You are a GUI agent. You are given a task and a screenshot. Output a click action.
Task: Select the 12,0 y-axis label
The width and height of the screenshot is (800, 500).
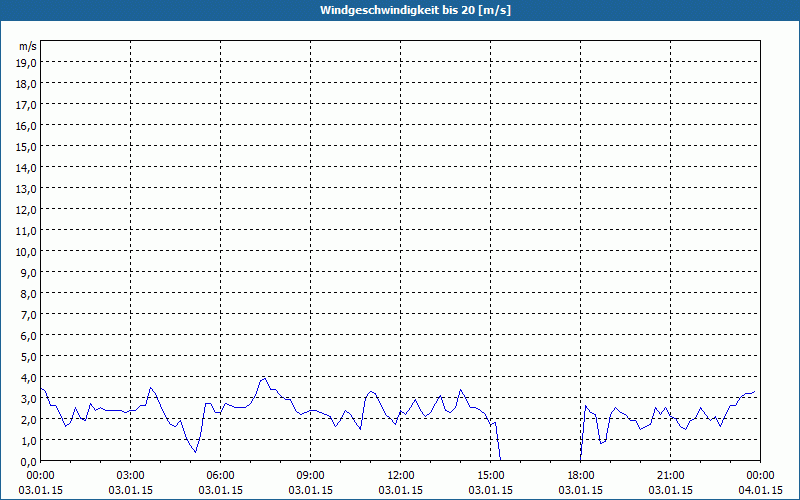pyautogui.click(x=28, y=210)
